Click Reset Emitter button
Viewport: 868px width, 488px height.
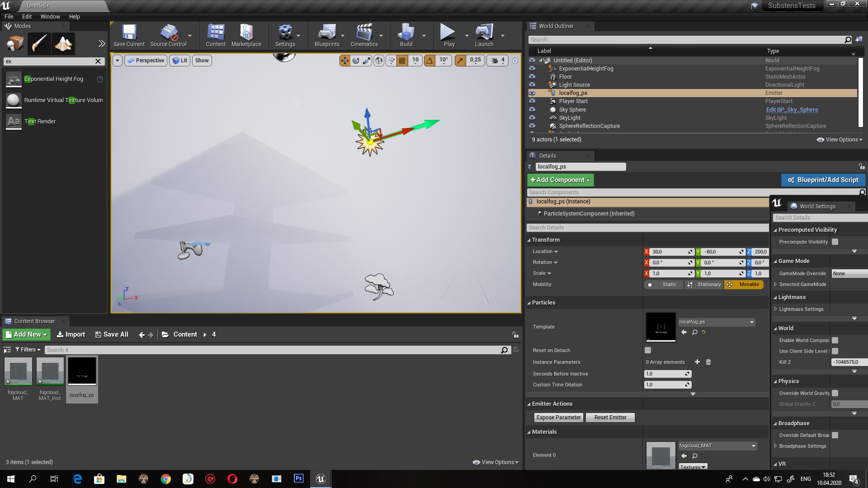[610, 418]
